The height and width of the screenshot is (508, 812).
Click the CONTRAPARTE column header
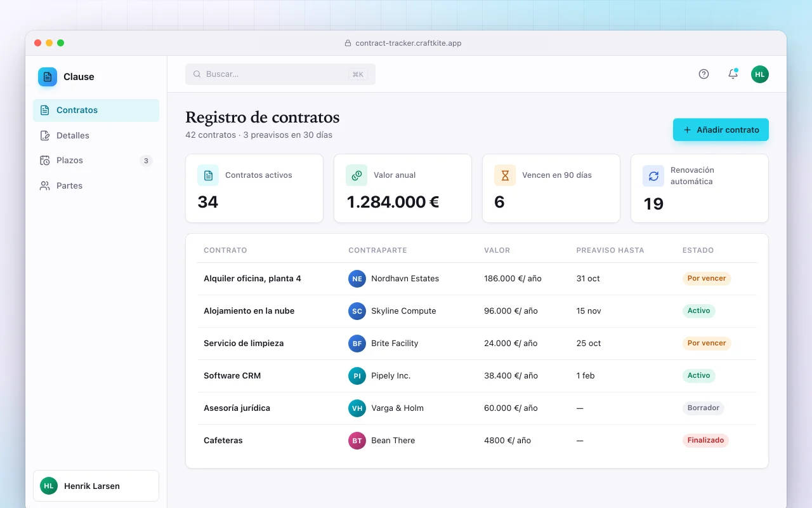click(377, 250)
